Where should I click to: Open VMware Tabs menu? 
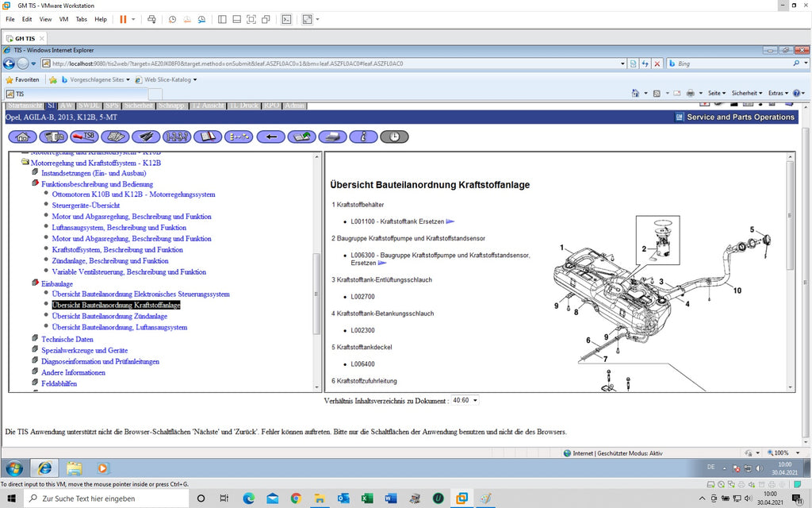pos(82,19)
